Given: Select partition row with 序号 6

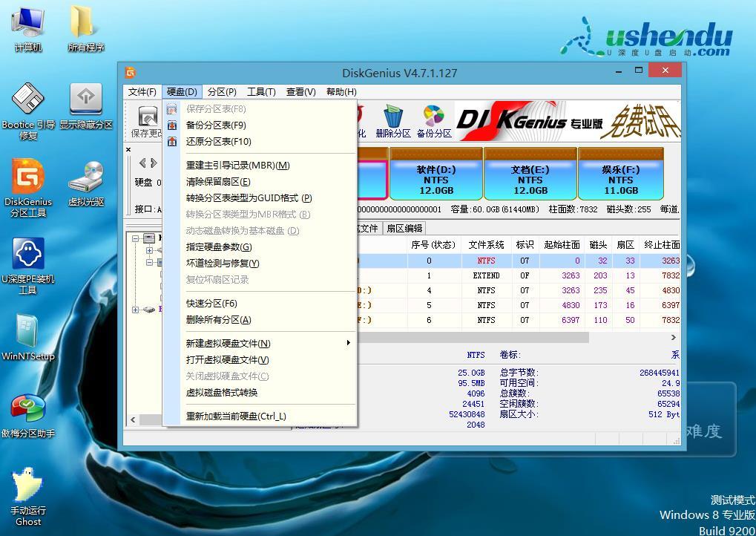Looking at the screenshot, I should coord(519,320).
